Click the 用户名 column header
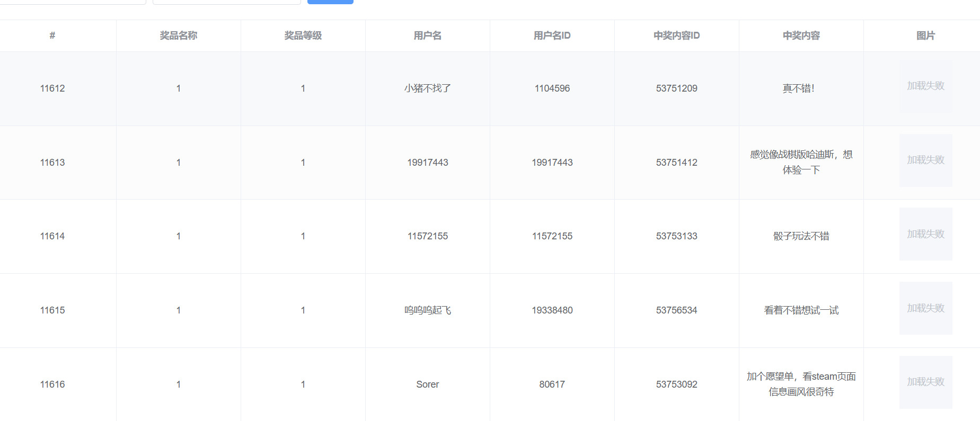 (428, 35)
